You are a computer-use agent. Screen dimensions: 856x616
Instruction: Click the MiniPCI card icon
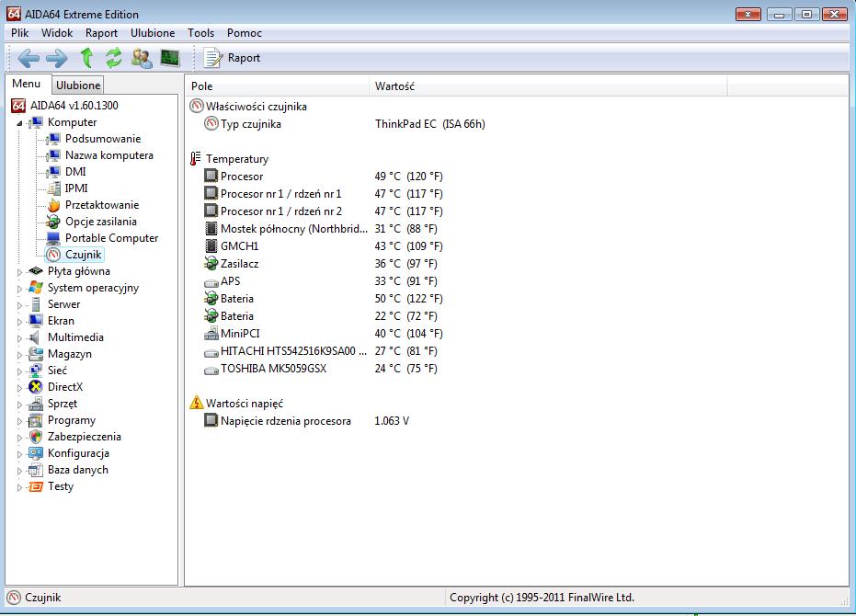[x=211, y=333]
